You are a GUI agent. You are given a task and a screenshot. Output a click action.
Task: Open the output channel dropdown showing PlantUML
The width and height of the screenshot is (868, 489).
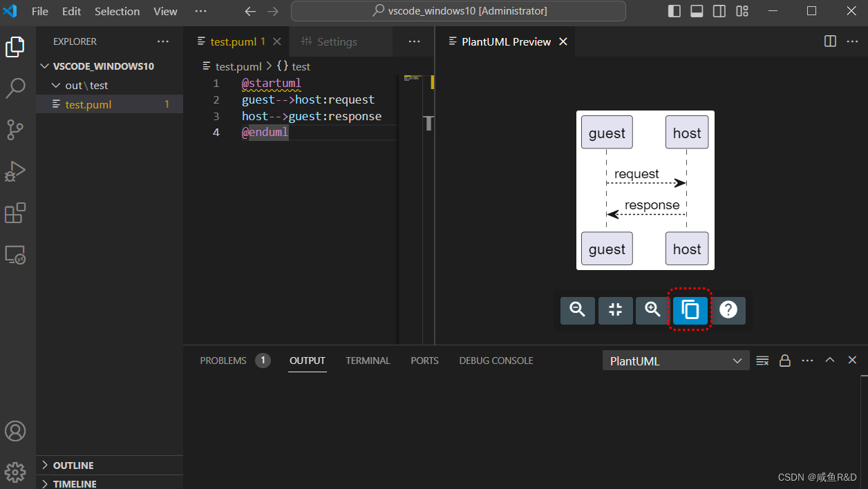pos(675,360)
